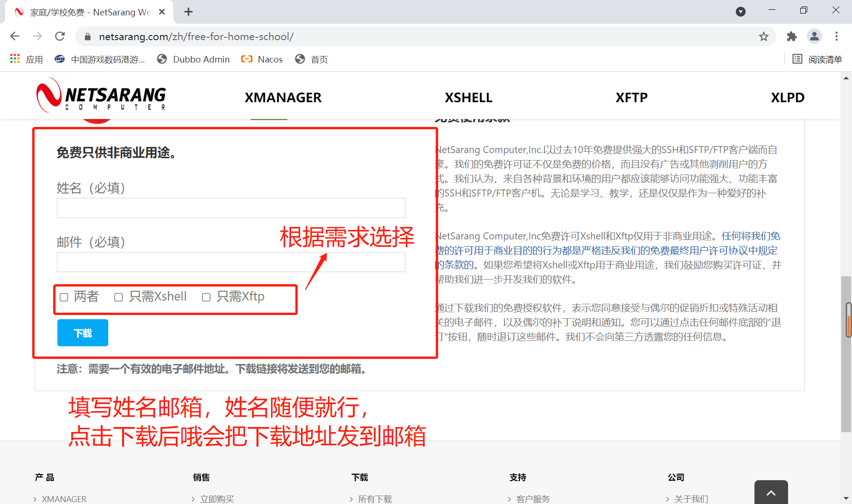Click the 姓名 name input field
The image size is (852, 504).
[x=230, y=208]
